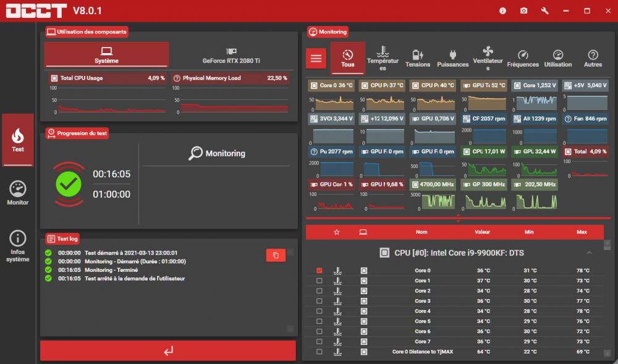
Task: Open the Pump 2077 rpm tile
Action: coord(331,163)
